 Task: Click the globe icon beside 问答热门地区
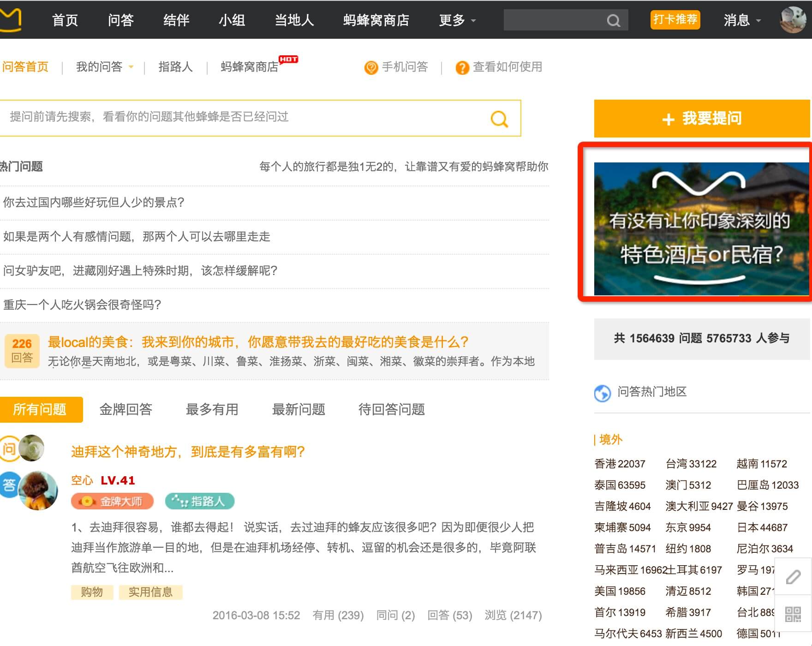coord(603,393)
